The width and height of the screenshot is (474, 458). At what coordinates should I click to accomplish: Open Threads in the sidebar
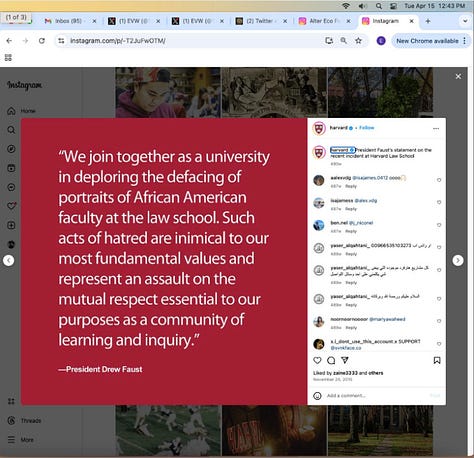(24, 421)
